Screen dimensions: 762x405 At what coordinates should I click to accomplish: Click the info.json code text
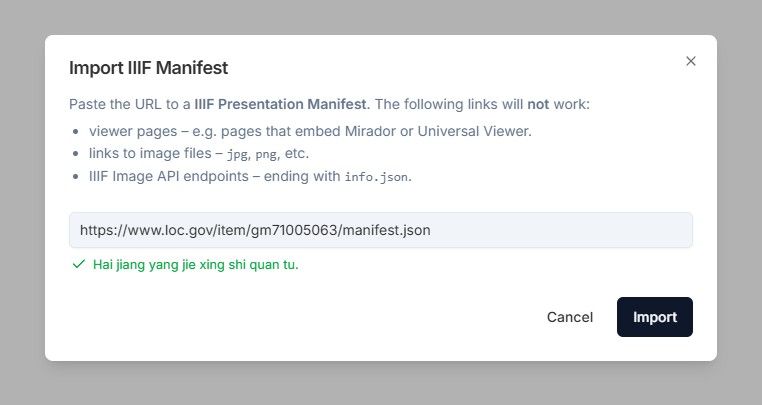point(376,177)
